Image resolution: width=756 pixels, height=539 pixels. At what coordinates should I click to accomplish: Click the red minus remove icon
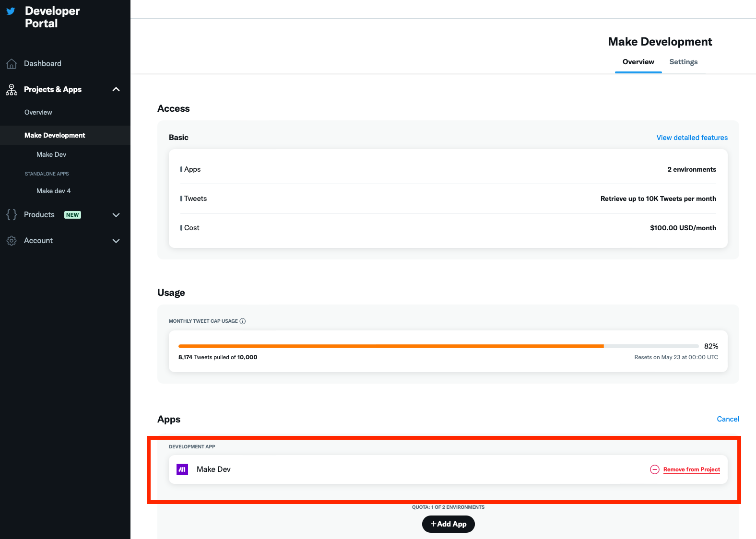pos(655,469)
